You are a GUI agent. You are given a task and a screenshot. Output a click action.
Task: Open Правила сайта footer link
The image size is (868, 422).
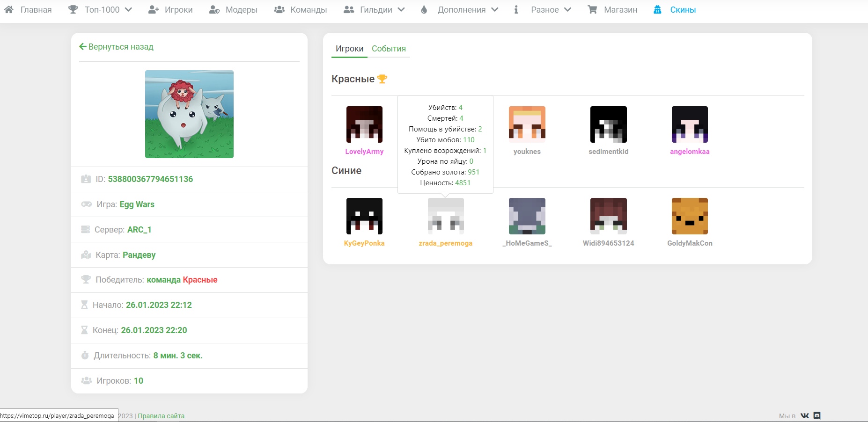161,416
